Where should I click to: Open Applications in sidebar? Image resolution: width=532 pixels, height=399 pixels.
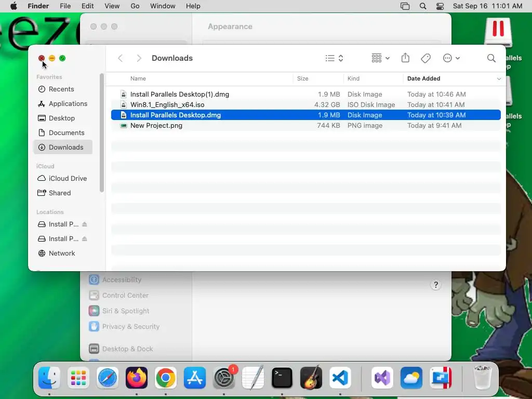[x=63, y=103]
